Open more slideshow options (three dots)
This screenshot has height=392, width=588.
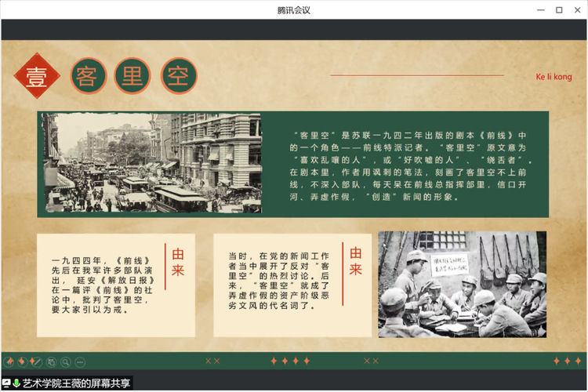tap(81, 361)
